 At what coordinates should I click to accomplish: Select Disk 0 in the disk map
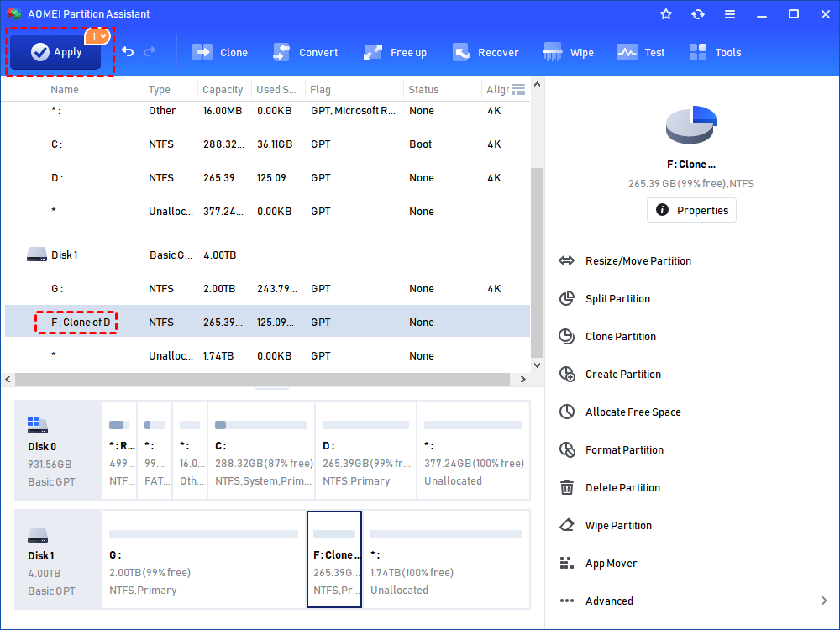click(x=59, y=450)
